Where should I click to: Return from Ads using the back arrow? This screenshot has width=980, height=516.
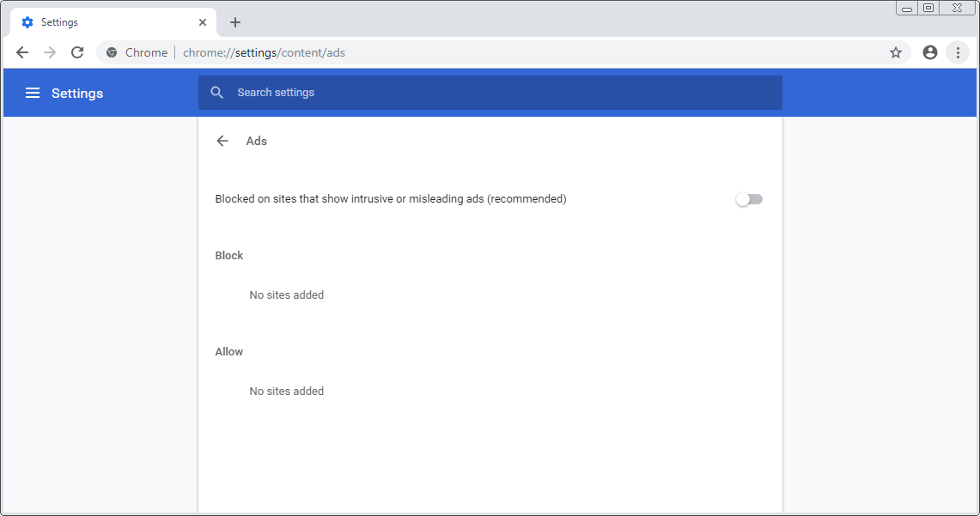[x=222, y=141]
